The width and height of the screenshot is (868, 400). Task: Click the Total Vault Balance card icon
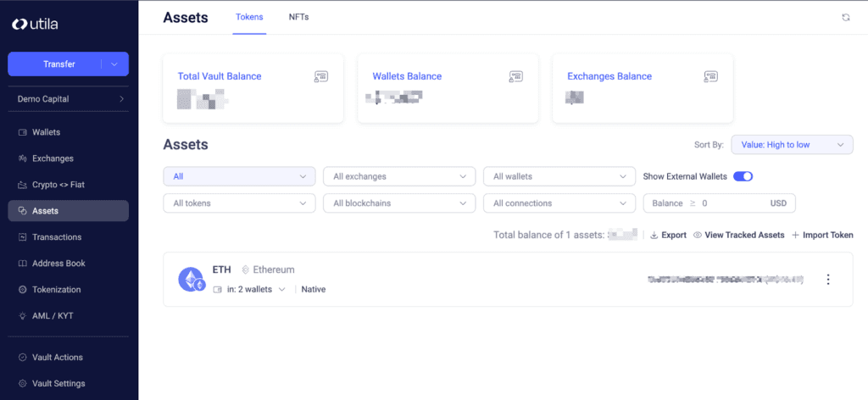(x=321, y=77)
